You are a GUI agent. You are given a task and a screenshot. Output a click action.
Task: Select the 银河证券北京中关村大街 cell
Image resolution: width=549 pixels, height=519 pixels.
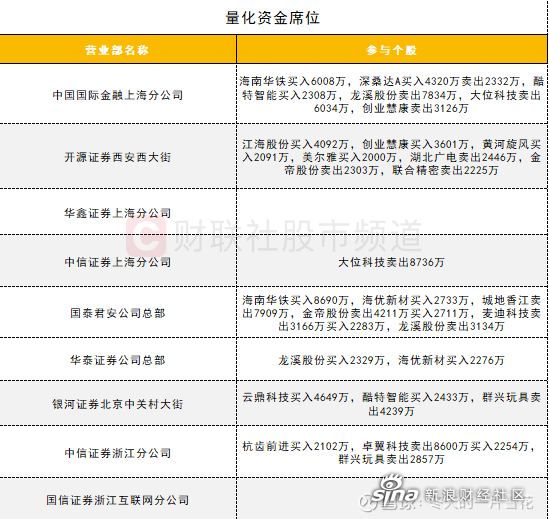click(118, 404)
